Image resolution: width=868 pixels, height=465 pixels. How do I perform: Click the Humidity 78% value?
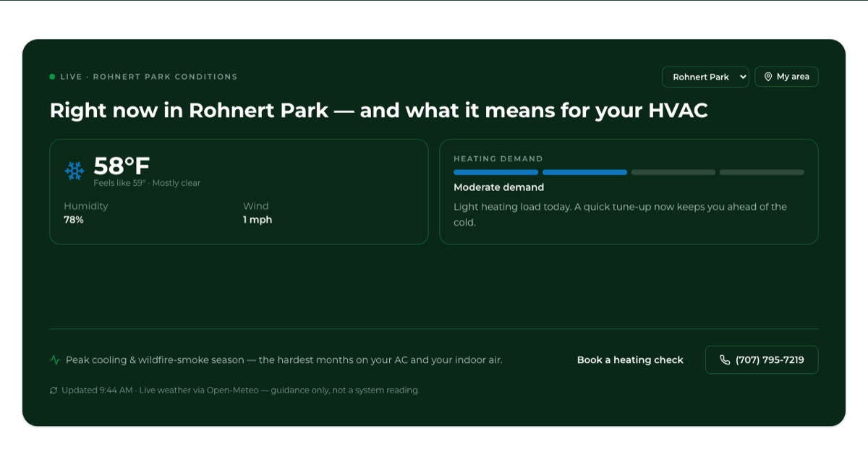pyautogui.click(x=74, y=220)
